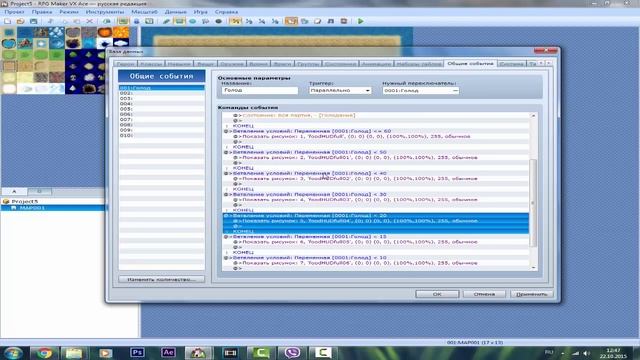This screenshot has width=640, height=360.
Task: Open a project via the toolbar folder icon
Action: [20, 21]
